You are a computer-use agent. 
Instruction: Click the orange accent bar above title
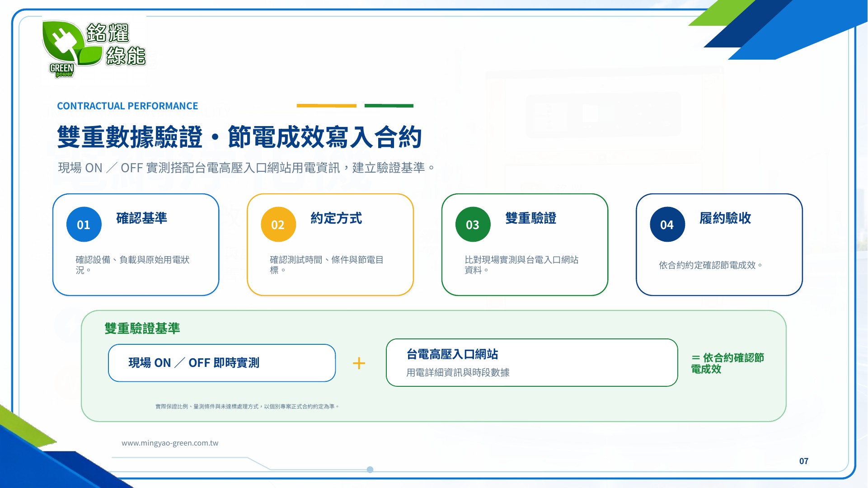click(327, 106)
